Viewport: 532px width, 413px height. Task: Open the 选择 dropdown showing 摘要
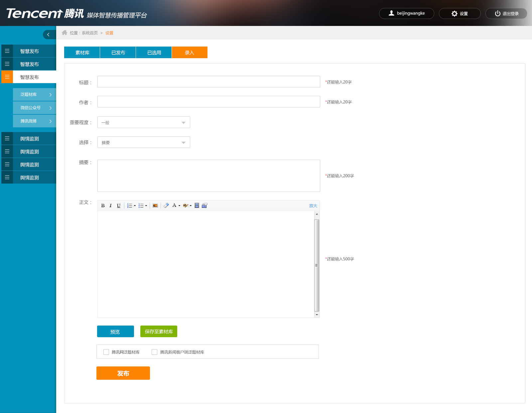click(x=144, y=142)
